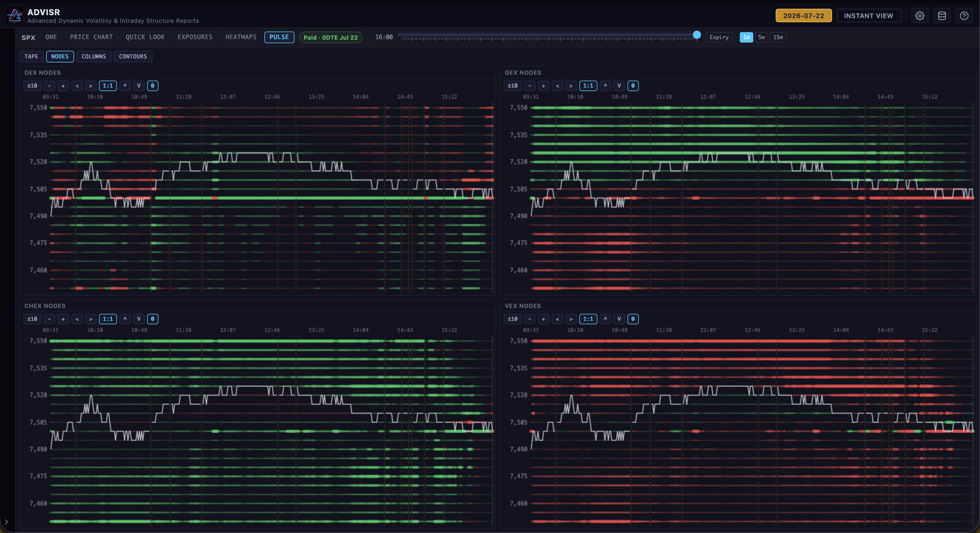Expand the left sidebar chevron
The height and width of the screenshot is (533, 980).
point(6,522)
